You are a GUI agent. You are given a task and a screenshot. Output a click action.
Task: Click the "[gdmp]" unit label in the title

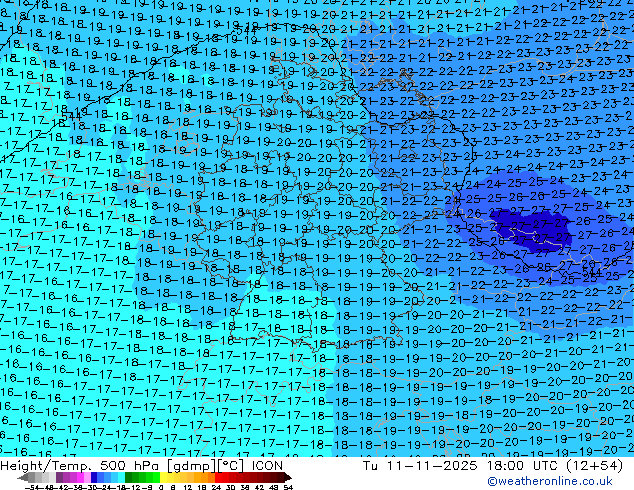coord(191,466)
